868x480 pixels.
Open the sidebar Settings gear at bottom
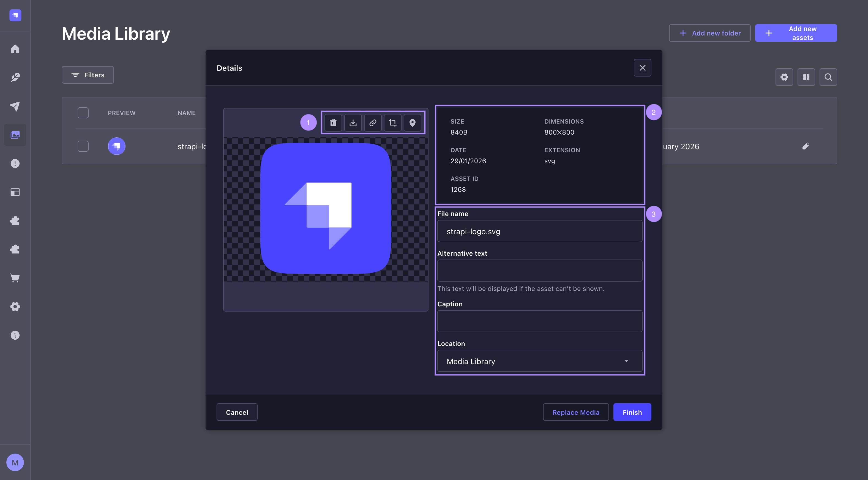point(15,306)
